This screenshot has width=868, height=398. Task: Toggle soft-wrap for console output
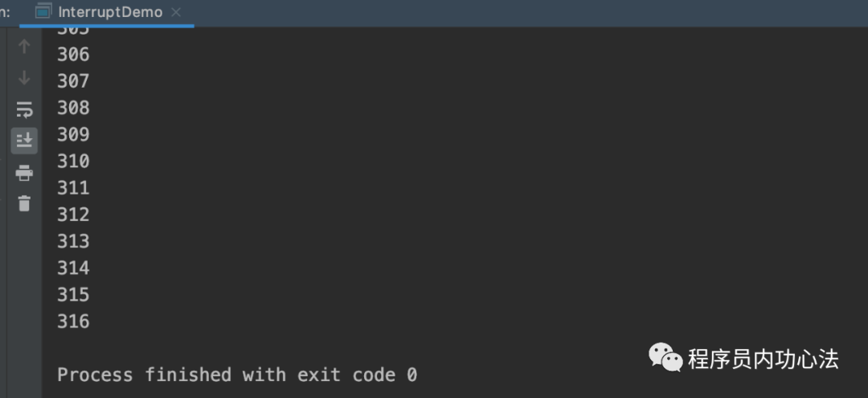tap(24, 109)
